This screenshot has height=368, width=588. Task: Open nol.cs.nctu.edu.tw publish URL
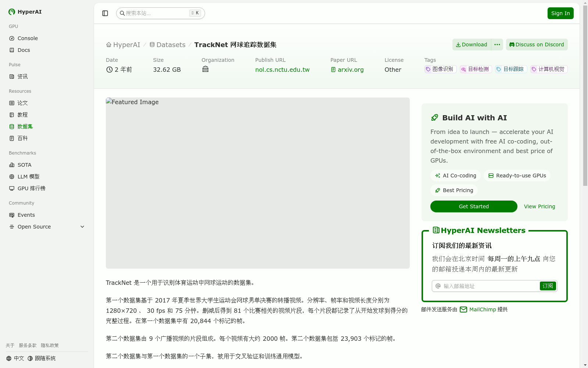tap(282, 70)
